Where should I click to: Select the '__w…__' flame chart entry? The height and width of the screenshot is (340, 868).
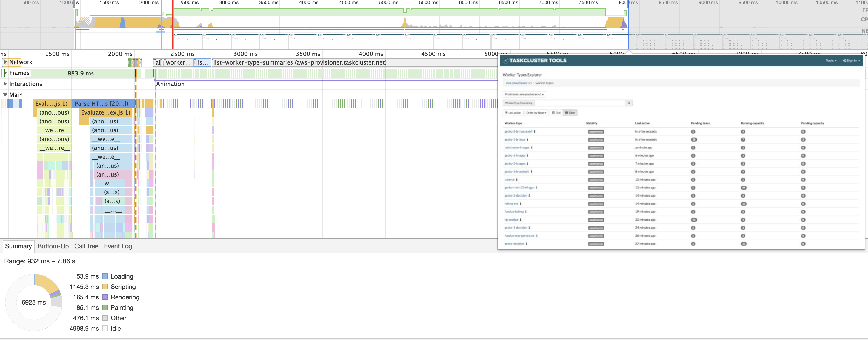pyautogui.click(x=110, y=184)
